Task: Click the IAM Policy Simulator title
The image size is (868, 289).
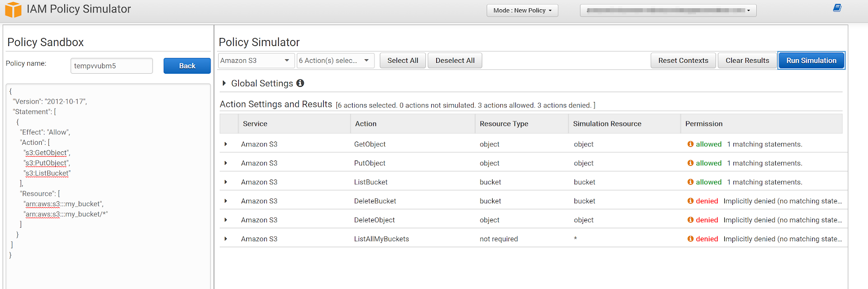Action: (x=79, y=9)
